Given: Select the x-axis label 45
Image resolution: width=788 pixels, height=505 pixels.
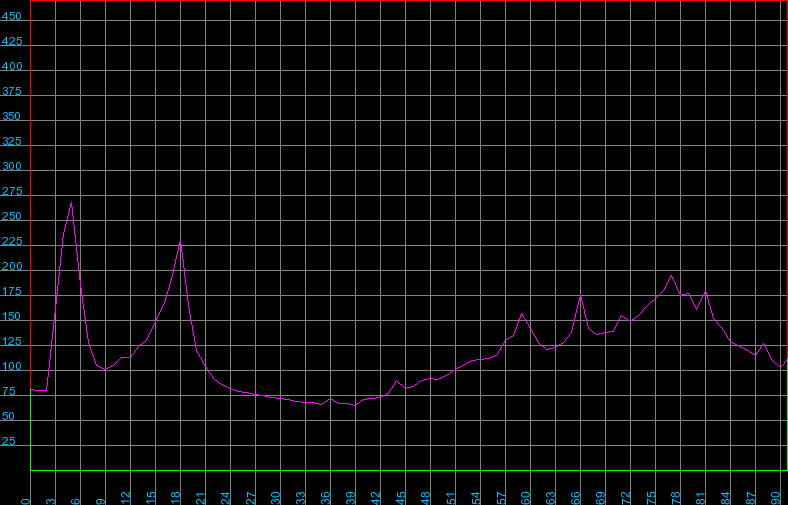Looking at the screenshot, I should [401, 496].
